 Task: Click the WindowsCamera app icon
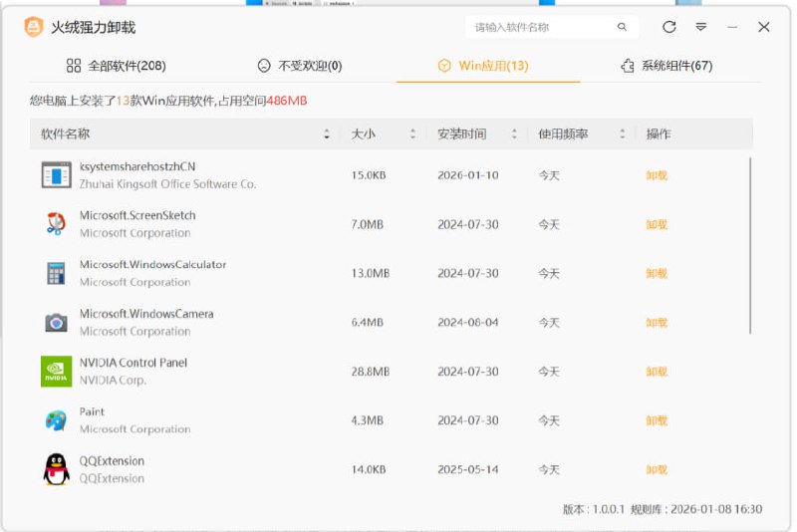(56, 322)
